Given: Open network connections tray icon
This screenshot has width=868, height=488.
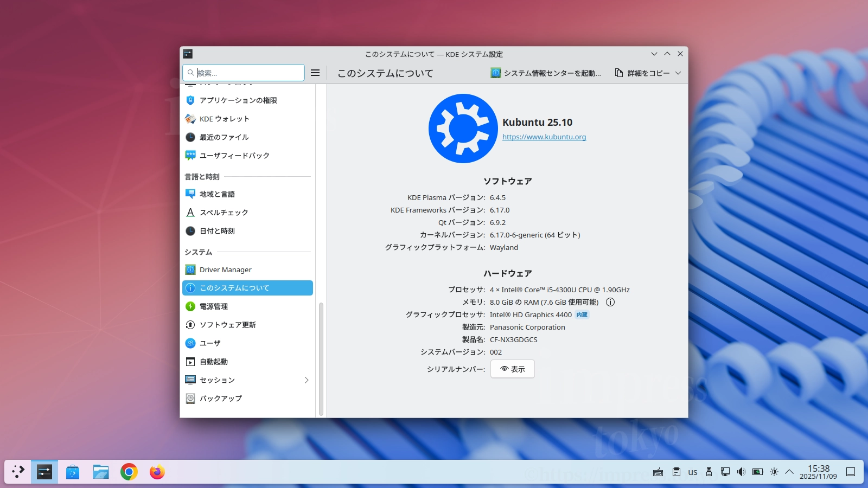Looking at the screenshot, I should coord(725,472).
